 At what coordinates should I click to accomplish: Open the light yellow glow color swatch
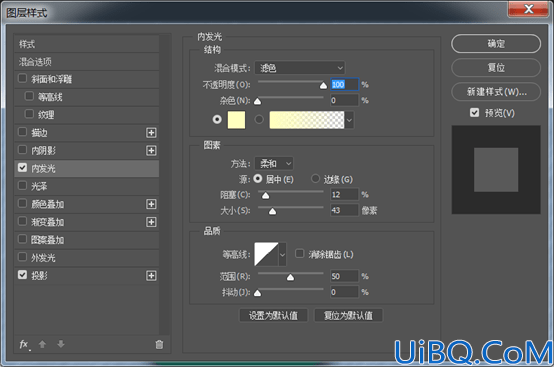click(236, 120)
